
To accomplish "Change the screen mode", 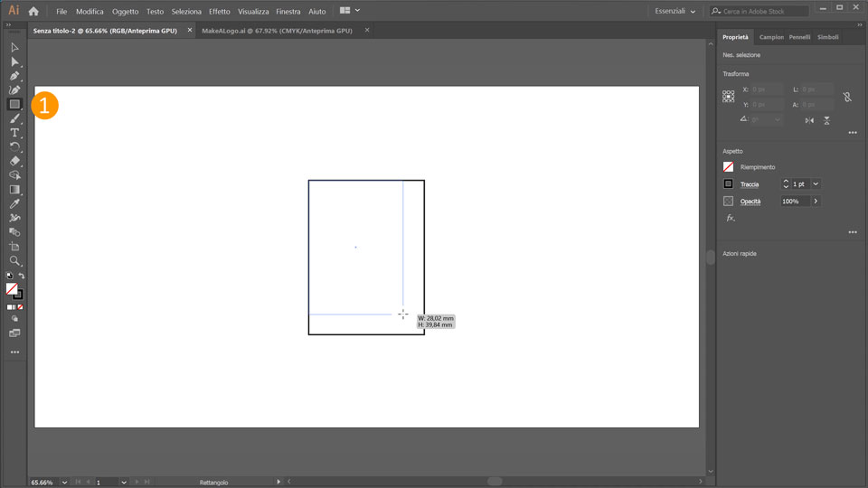I will [x=14, y=333].
